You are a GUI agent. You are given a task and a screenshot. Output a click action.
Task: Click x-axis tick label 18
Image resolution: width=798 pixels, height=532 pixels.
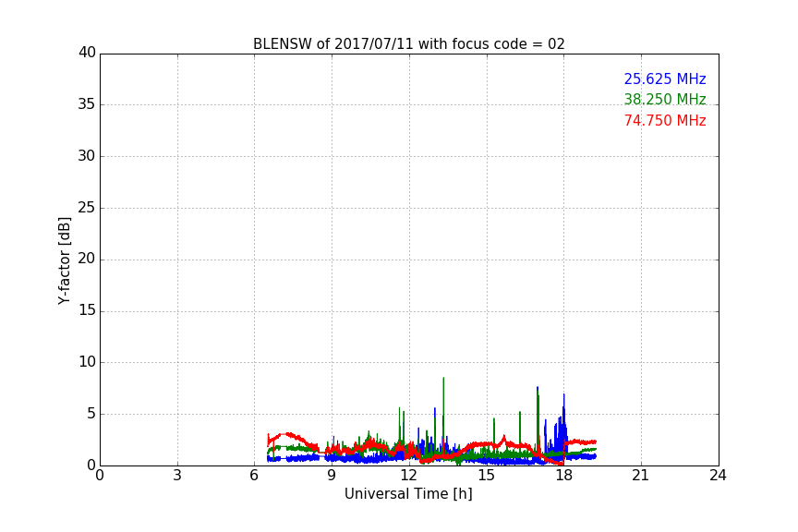[563, 476]
